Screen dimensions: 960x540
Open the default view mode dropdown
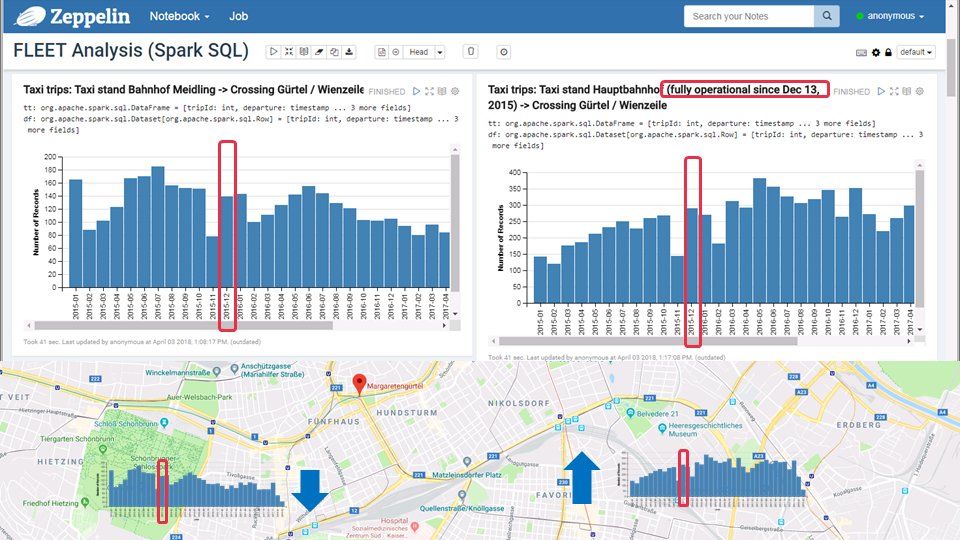(916, 52)
